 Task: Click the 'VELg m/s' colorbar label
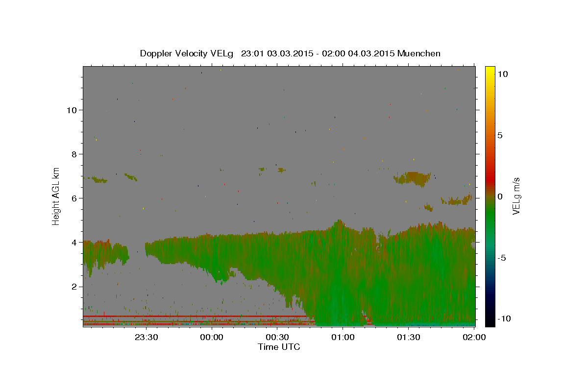click(x=516, y=195)
